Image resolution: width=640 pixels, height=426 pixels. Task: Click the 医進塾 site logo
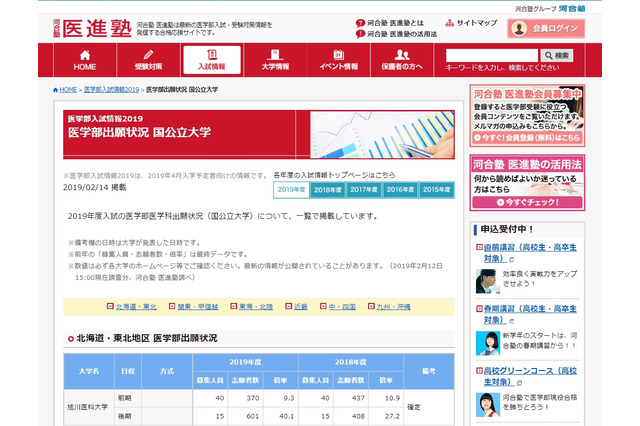[92, 29]
